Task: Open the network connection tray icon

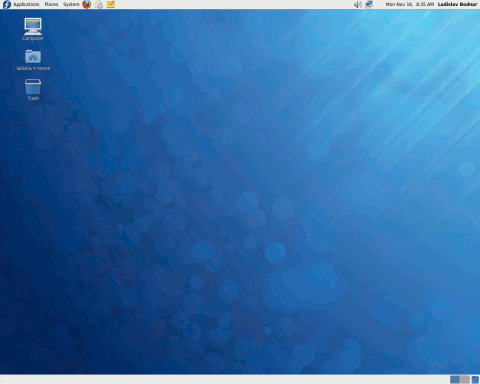Action: [369, 4]
